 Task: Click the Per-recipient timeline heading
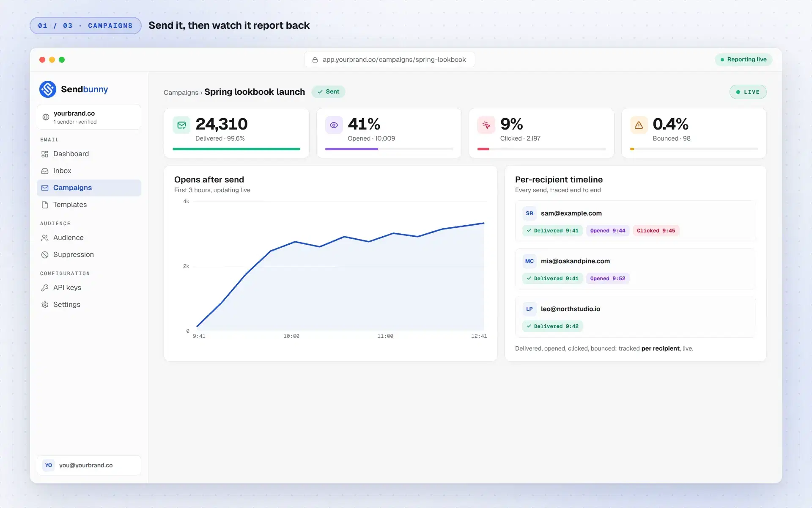[559, 179]
